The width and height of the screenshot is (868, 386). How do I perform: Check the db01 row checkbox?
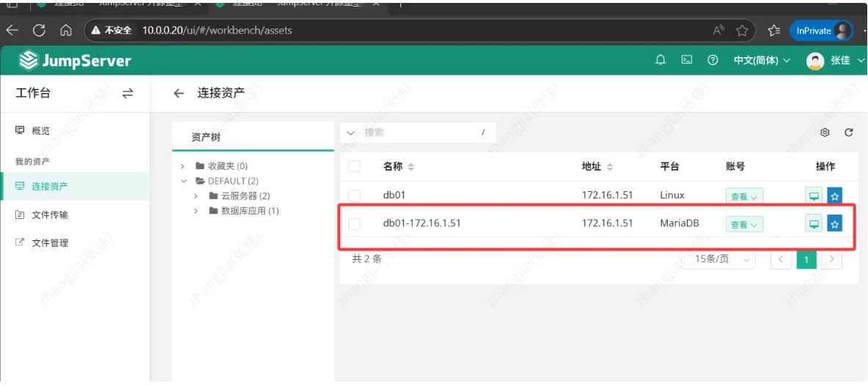pyautogui.click(x=354, y=196)
